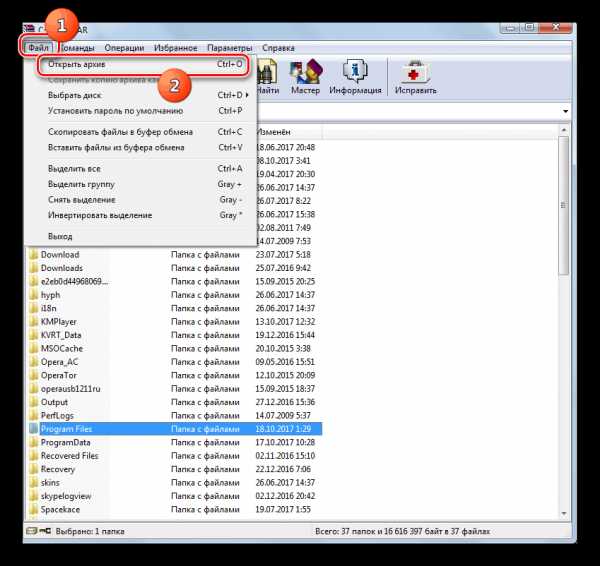Select the e2eb0d44968069... folder row

tap(175, 281)
